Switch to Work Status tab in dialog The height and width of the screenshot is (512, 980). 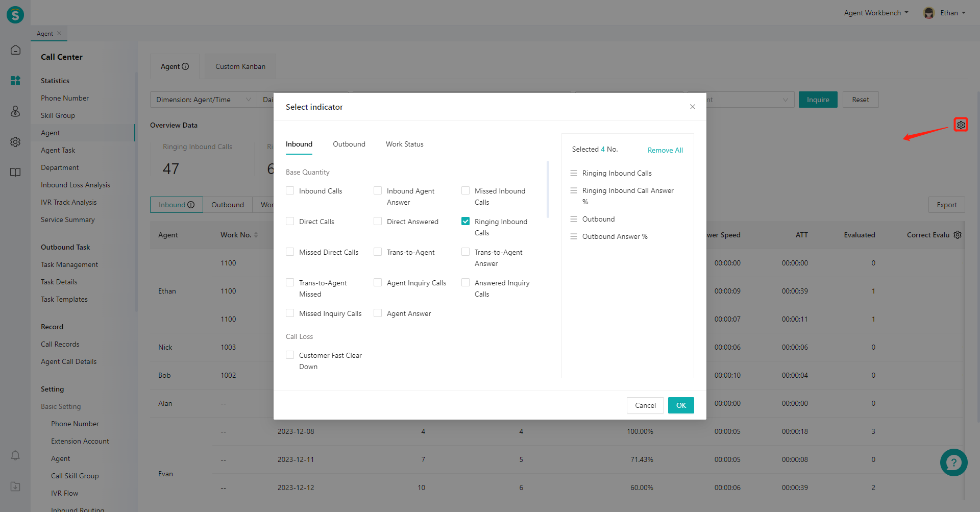point(405,144)
